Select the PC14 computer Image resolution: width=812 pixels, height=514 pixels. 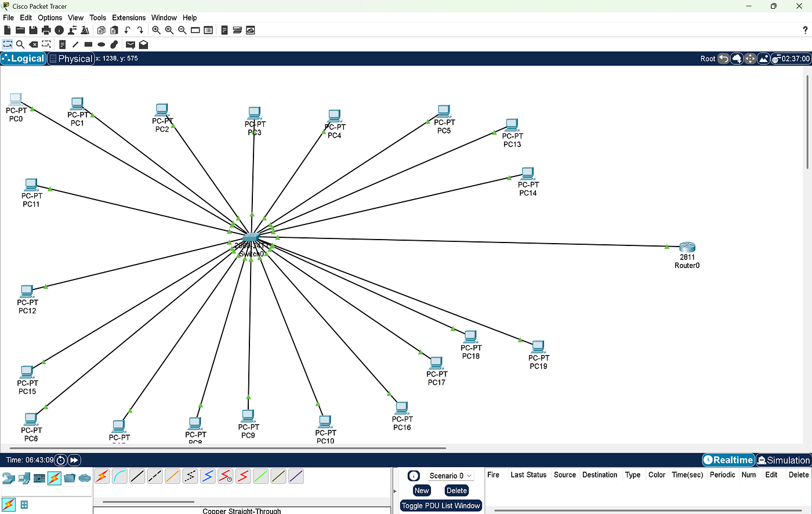[527, 173]
